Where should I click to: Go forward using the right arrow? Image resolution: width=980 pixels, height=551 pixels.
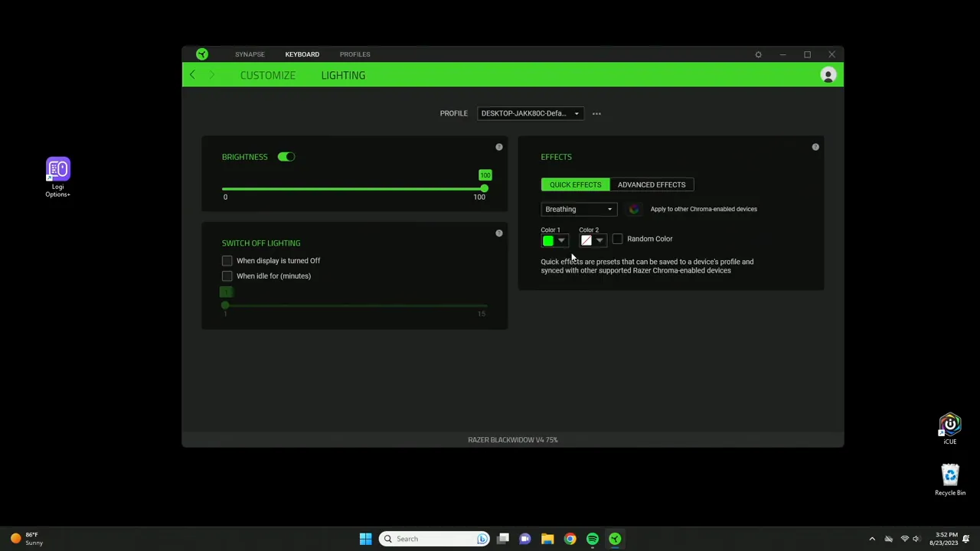(x=212, y=75)
